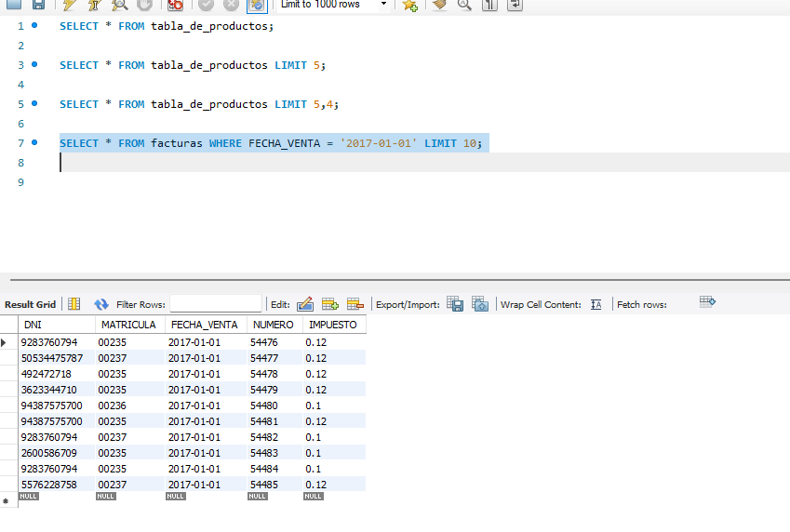This screenshot has width=790, height=532.
Task: Click the Add to favorites star icon
Action: coord(409,5)
